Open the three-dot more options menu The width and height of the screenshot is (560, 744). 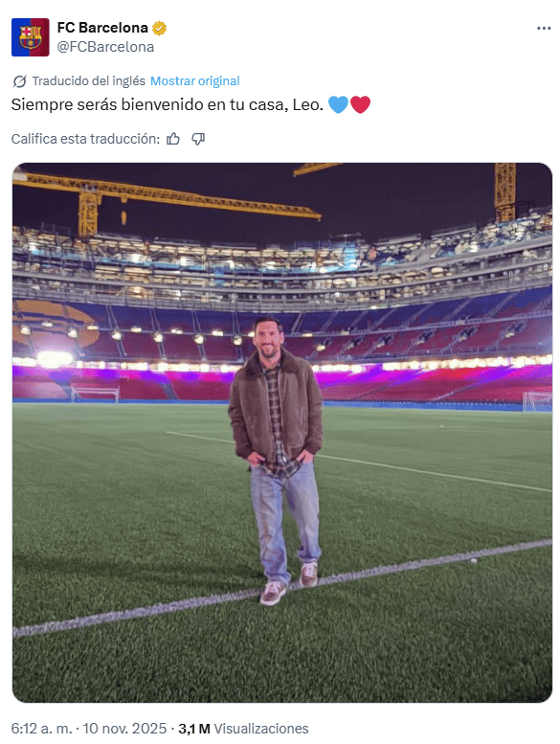click(x=544, y=29)
